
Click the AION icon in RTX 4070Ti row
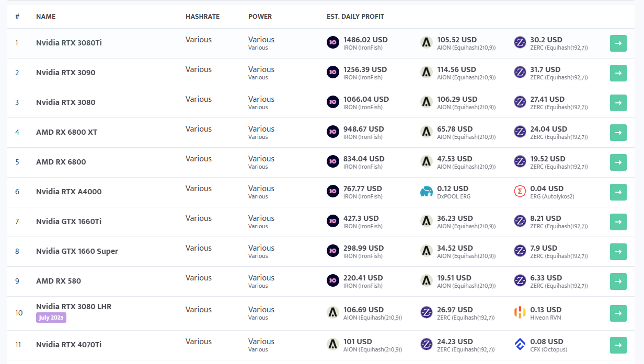coord(333,345)
